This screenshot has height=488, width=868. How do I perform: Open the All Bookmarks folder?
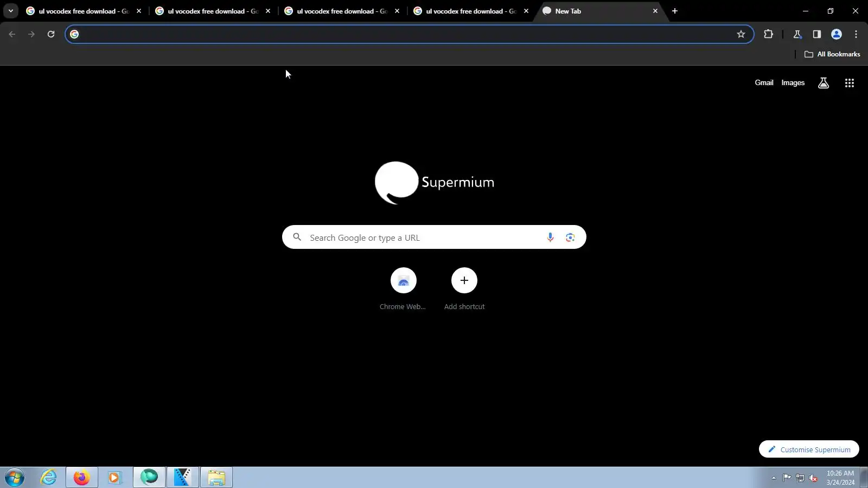[x=832, y=54]
